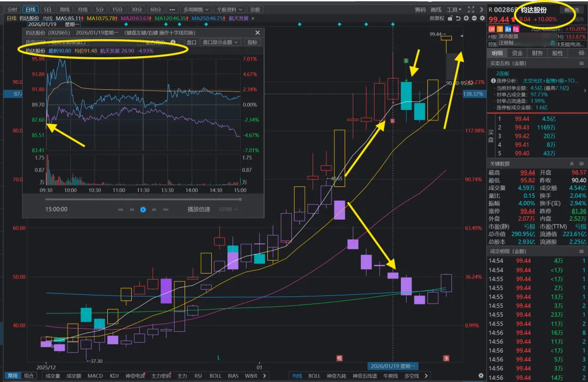Viewport: 588px width, 382px height.
Task: Select the 周线 weekly period
Action: coord(65,9)
